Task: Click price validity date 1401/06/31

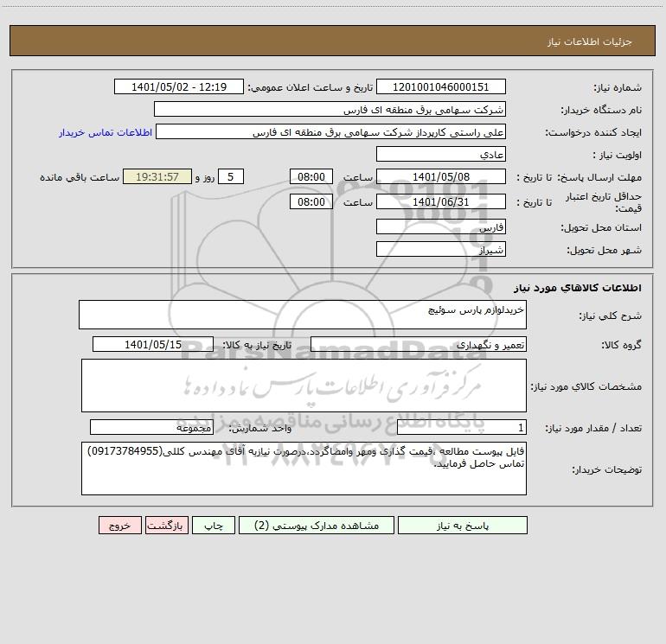Action: 441,201
